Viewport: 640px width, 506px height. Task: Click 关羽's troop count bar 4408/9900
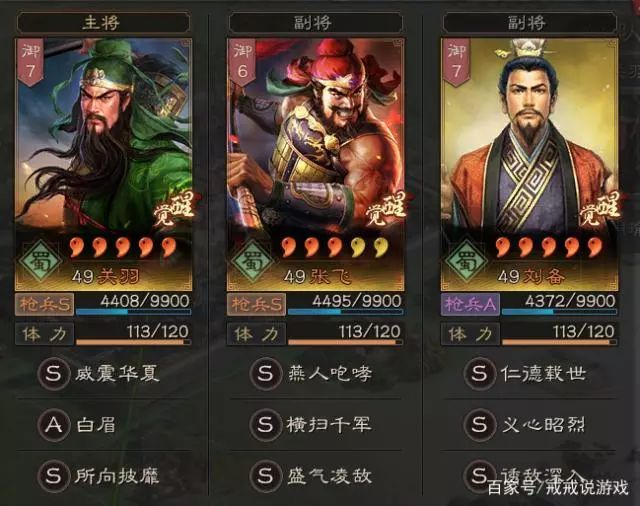tap(133, 304)
